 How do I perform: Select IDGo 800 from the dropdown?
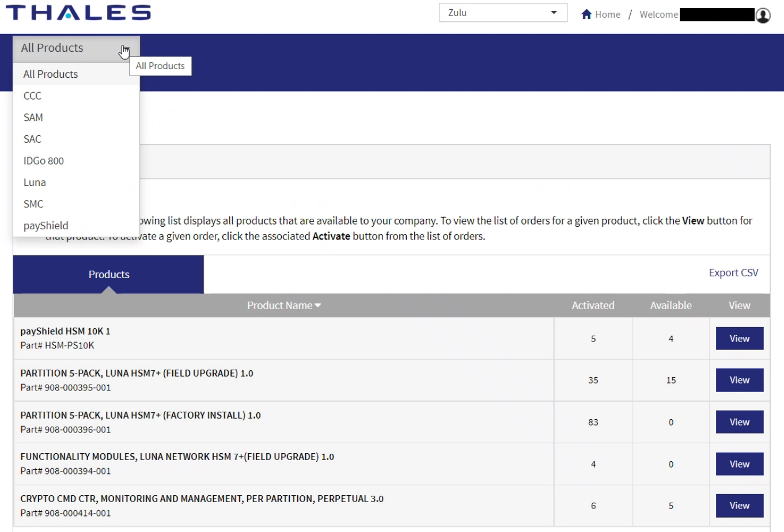click(76, 161)
